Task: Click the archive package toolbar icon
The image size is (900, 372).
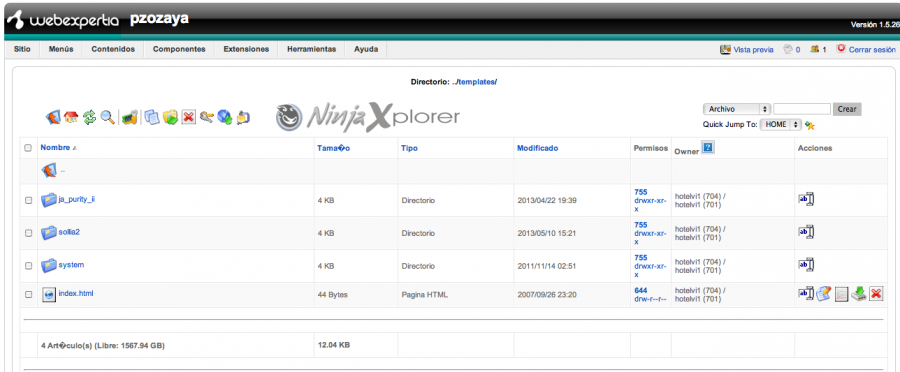Action: (243, 117)
